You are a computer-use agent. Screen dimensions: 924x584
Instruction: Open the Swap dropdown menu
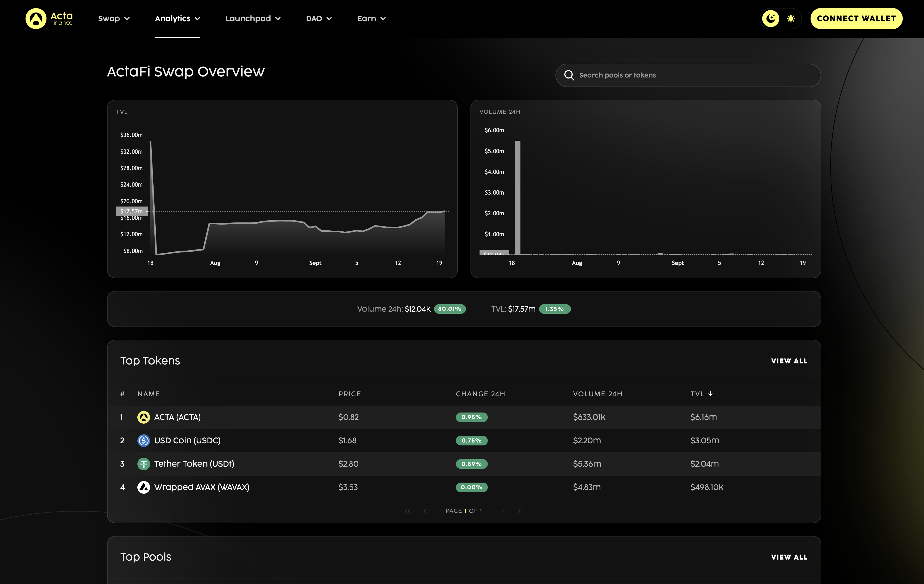[x=114, y=18]
